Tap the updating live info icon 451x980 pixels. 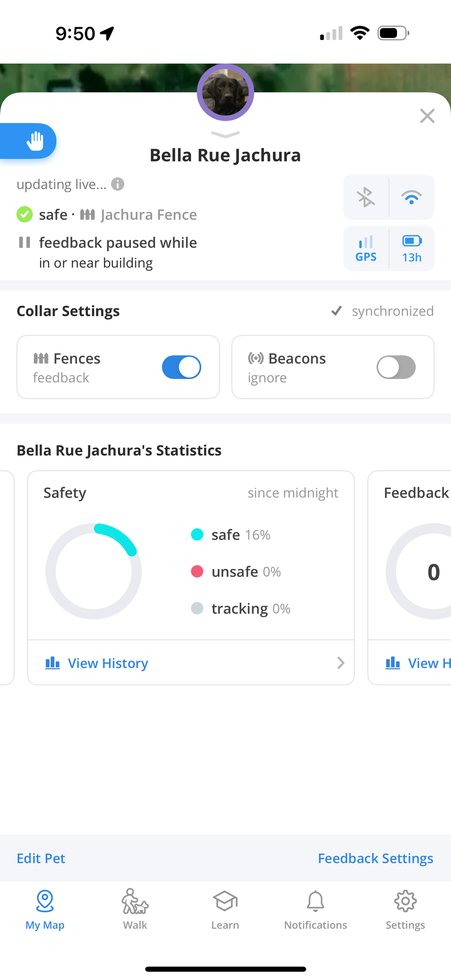(x=118, y=184)
